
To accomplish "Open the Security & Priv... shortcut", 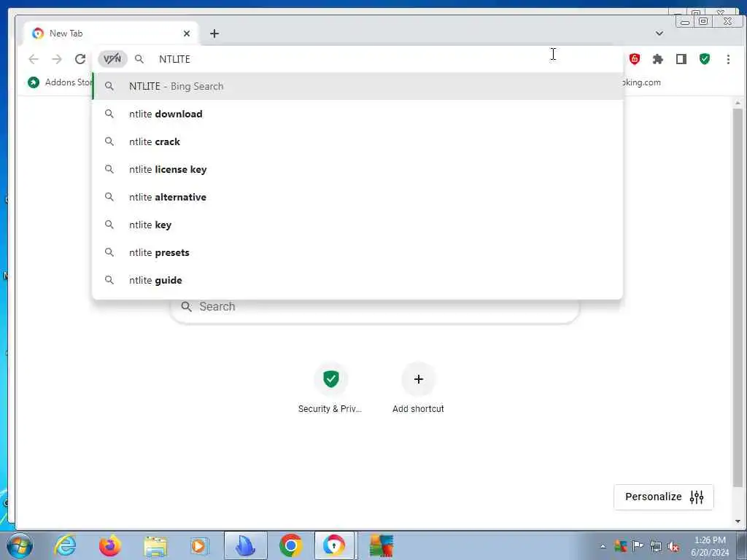I will point(330,388).
